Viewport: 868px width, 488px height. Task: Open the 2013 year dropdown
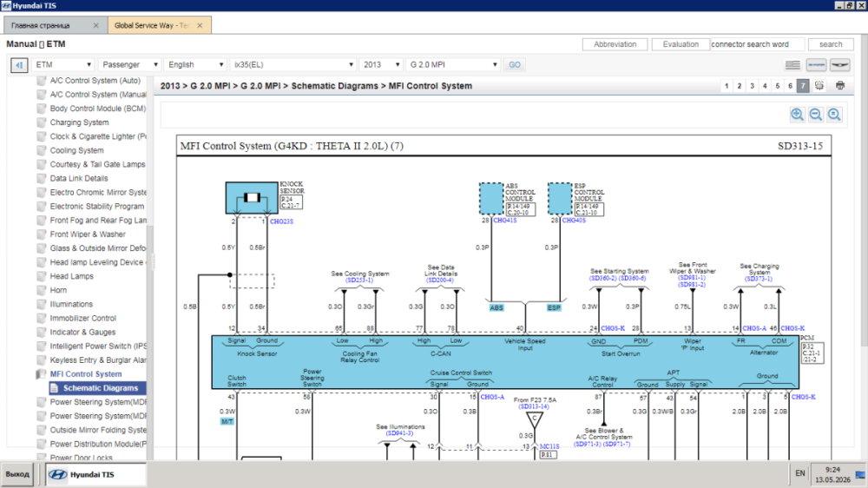(x=381, y=65)
